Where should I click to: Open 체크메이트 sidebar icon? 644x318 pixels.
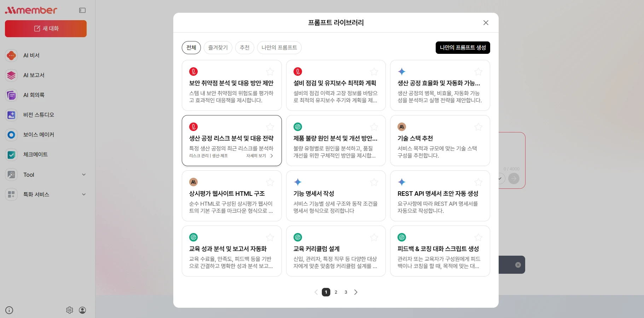[11, 155]
